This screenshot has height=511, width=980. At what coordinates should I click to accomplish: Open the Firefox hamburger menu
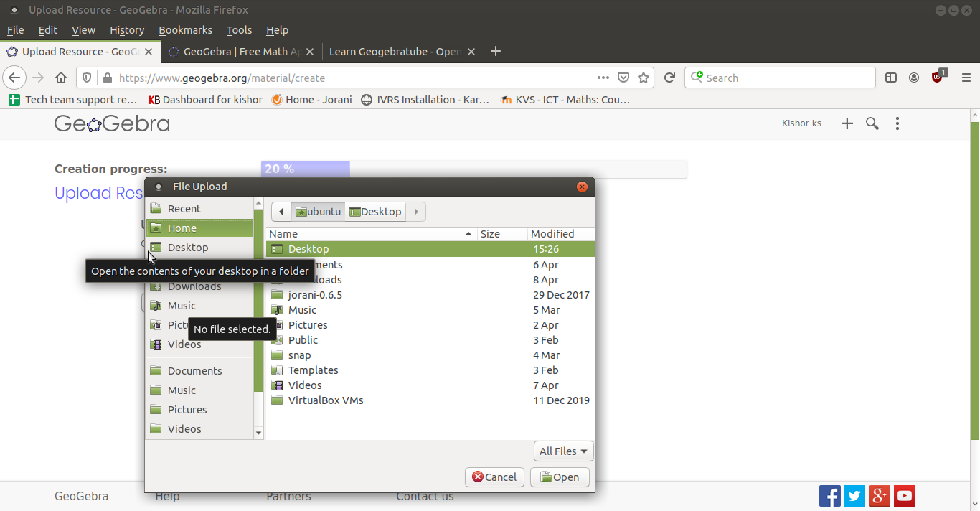(x=966, y=78)
